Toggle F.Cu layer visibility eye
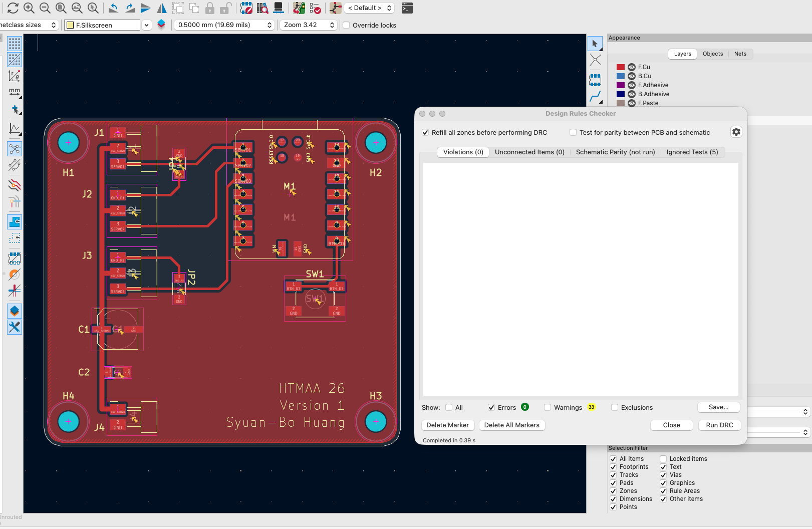 click(x=632, y=67)
